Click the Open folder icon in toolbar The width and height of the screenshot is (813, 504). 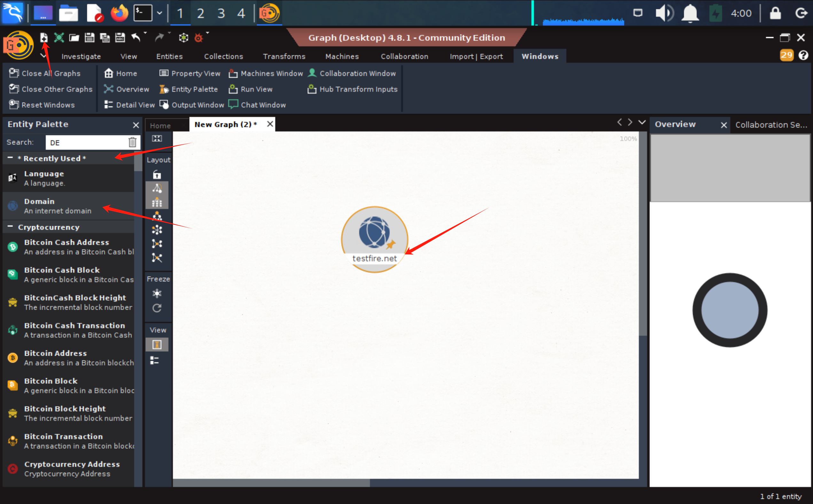tap(74, 37)
